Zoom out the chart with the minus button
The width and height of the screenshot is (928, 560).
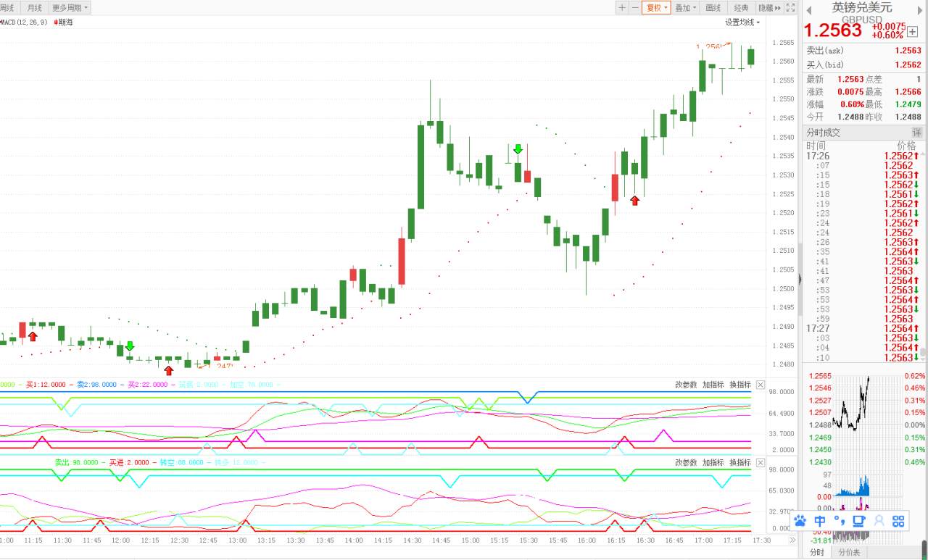coord(635,8)
